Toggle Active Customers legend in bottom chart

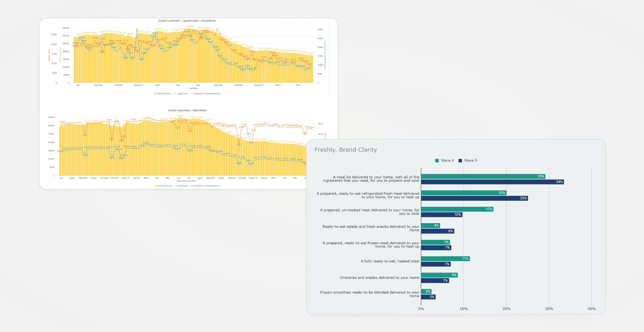click(164, 186)
